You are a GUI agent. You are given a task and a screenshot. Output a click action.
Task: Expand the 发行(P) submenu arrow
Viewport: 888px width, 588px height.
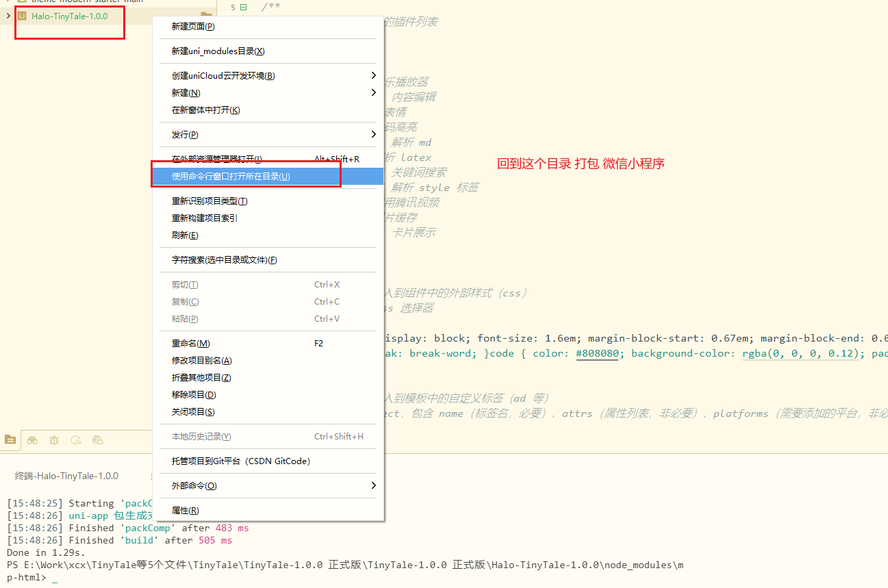pyautogui.click(x=373, y=134)
